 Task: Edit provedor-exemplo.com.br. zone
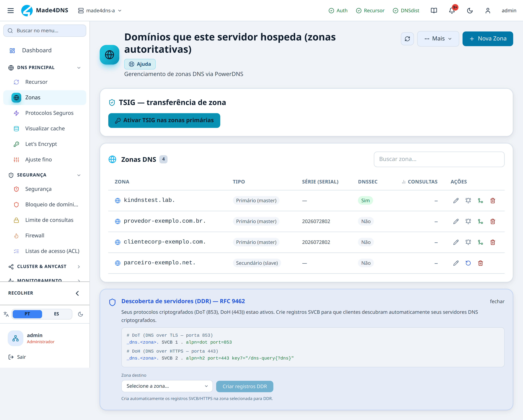coord(456,221)
